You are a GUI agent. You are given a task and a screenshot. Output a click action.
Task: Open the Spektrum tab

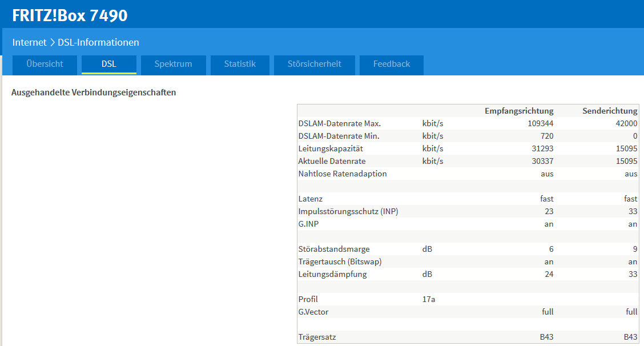pyautogui.click(x=173, y=64)
